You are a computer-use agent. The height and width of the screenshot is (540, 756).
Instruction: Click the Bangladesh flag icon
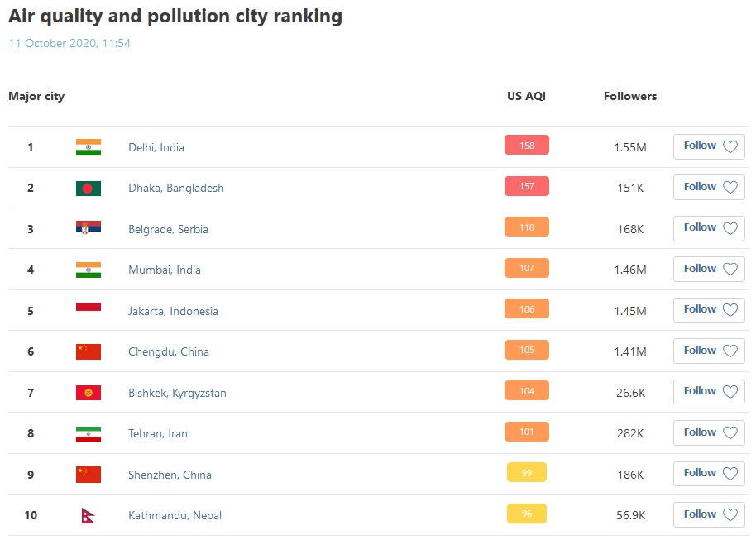point(88,188)
